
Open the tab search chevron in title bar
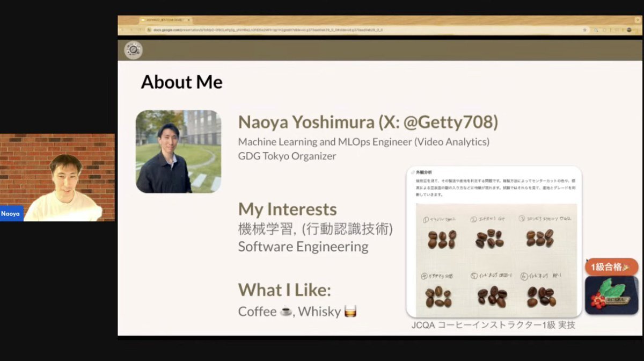(x=636, y=20)
